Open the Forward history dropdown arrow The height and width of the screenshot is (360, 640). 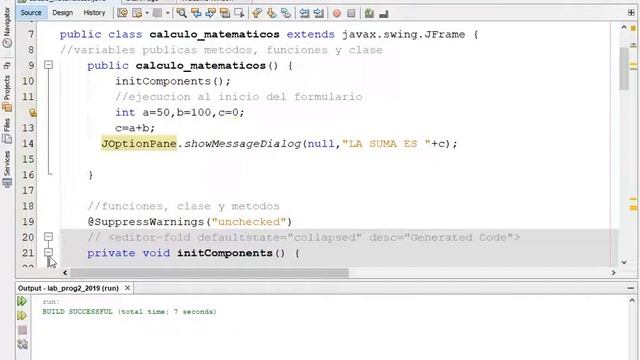[x=167, y=13]
